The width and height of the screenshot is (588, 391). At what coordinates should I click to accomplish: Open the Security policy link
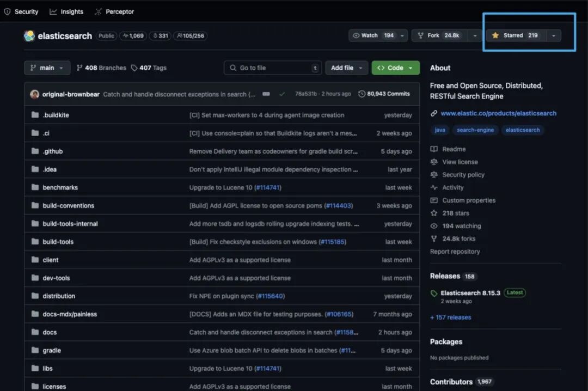[x=457, y=175]
